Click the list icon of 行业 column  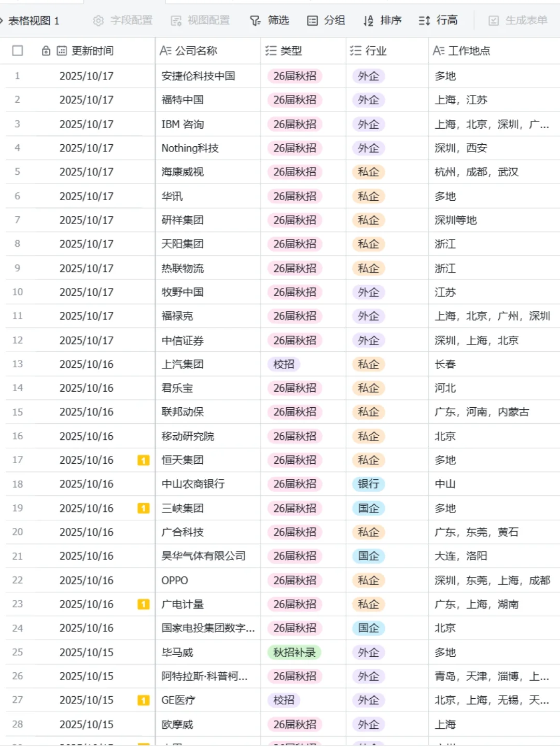pos(356,50)
